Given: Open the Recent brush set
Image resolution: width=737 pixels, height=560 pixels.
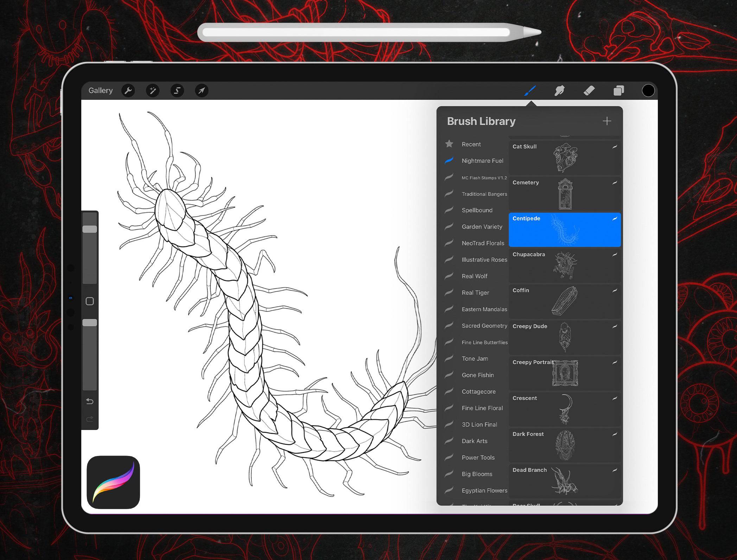Looking at the screenshot, I should click(471, 144).
